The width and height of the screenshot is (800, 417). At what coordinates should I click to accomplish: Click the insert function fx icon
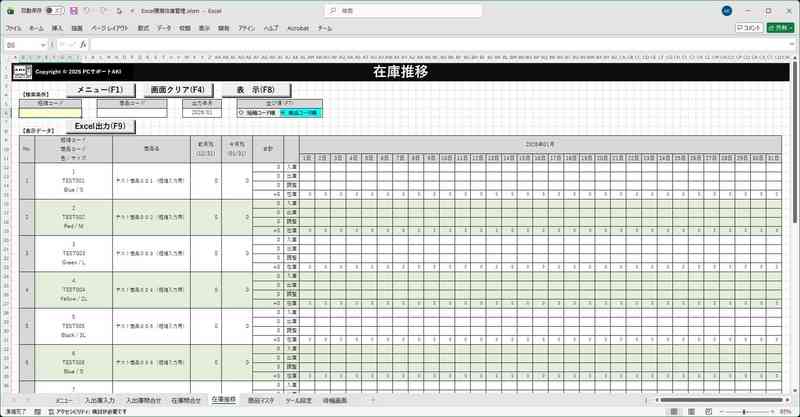[84, 45]
